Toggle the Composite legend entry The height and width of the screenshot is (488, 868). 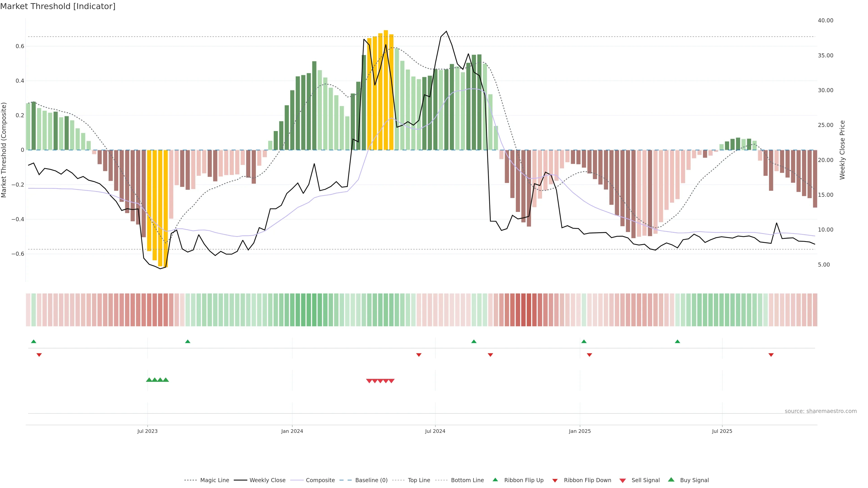coord(320,480)
